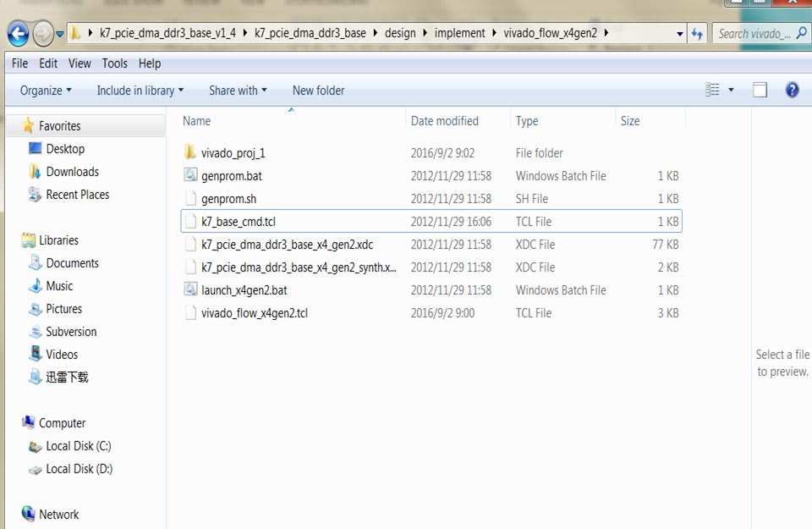Click the refresh icon beside address bar
This screenshot has height=529, width=812.
tap(697, 34)
